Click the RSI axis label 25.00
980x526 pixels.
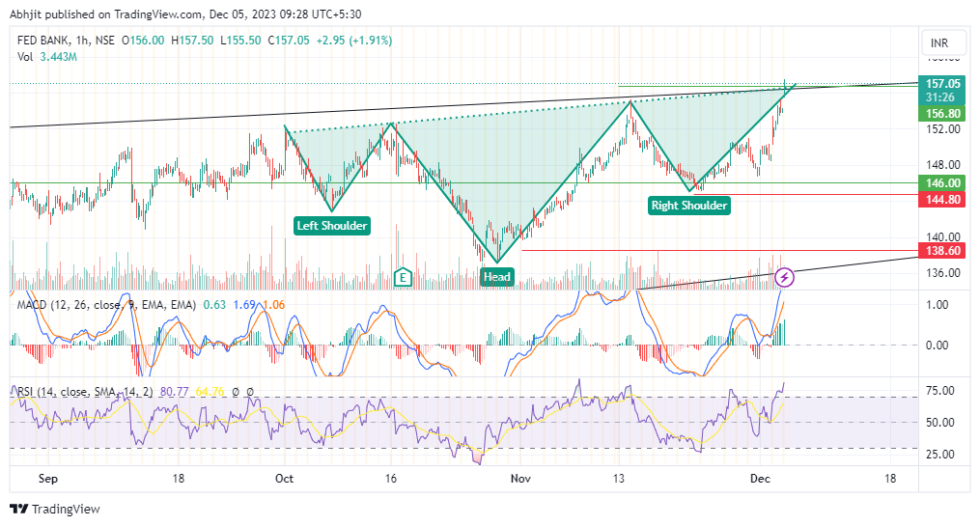[x=940, y=455]
